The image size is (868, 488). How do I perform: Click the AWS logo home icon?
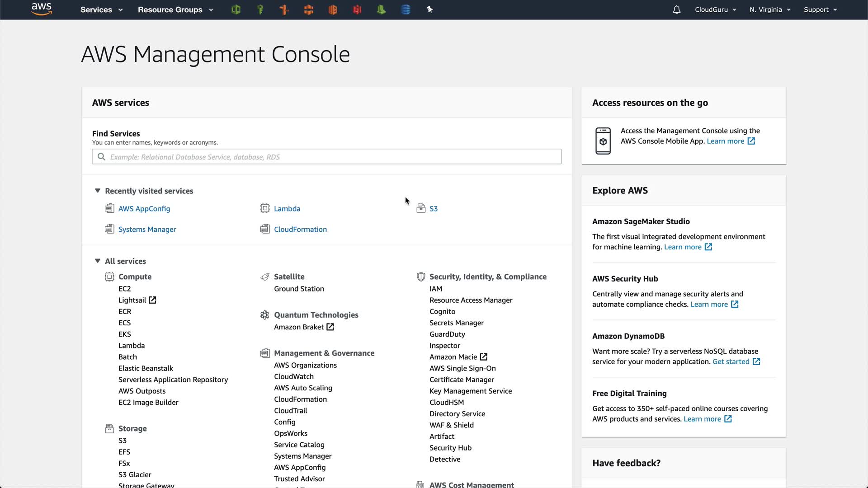click(x=42, y=9)
